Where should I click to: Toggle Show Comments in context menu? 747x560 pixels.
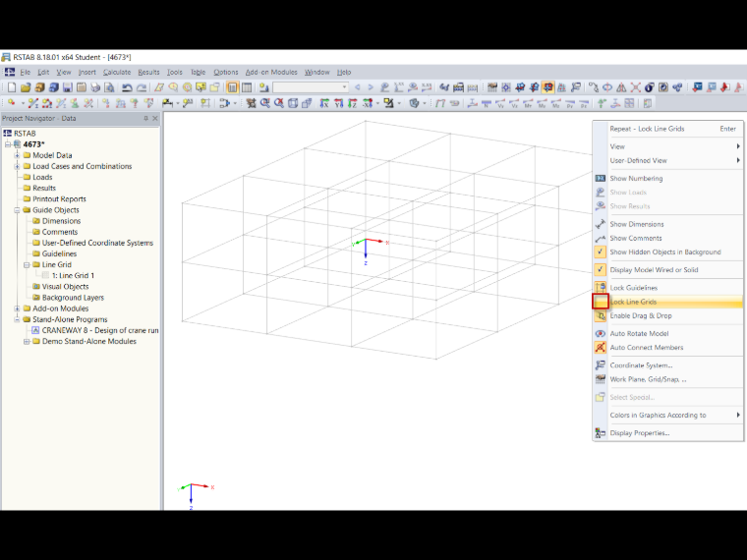pyautogui.click(x=668, y=238)
